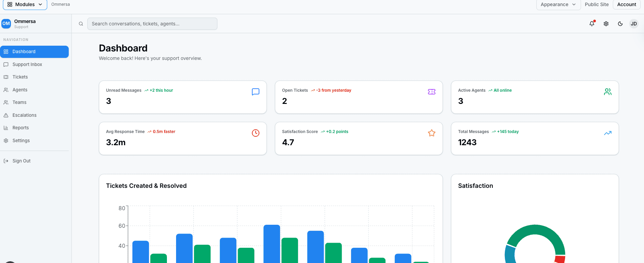This screenshot has width=644, height=263.
Task: Click the sidebar Settings gear icon
Action: [6, 140]
